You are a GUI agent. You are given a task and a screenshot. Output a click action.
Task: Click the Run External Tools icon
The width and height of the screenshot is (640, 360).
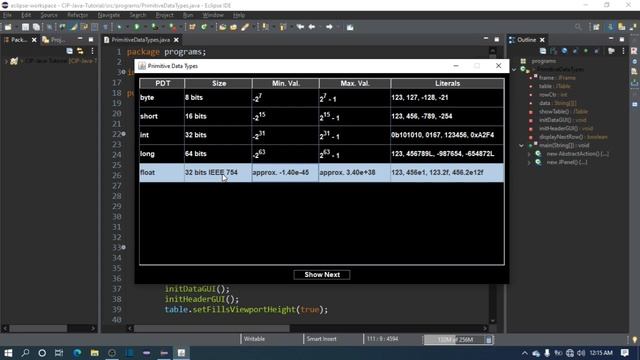173,27
